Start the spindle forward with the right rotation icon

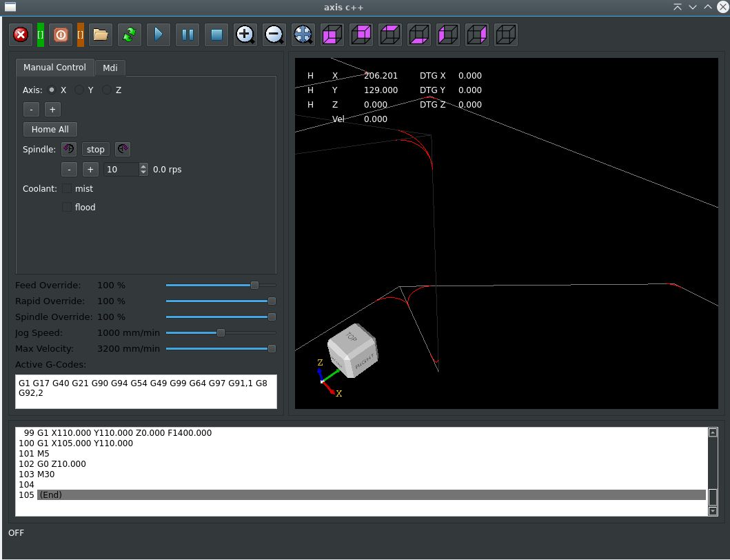tap(123, 149)
